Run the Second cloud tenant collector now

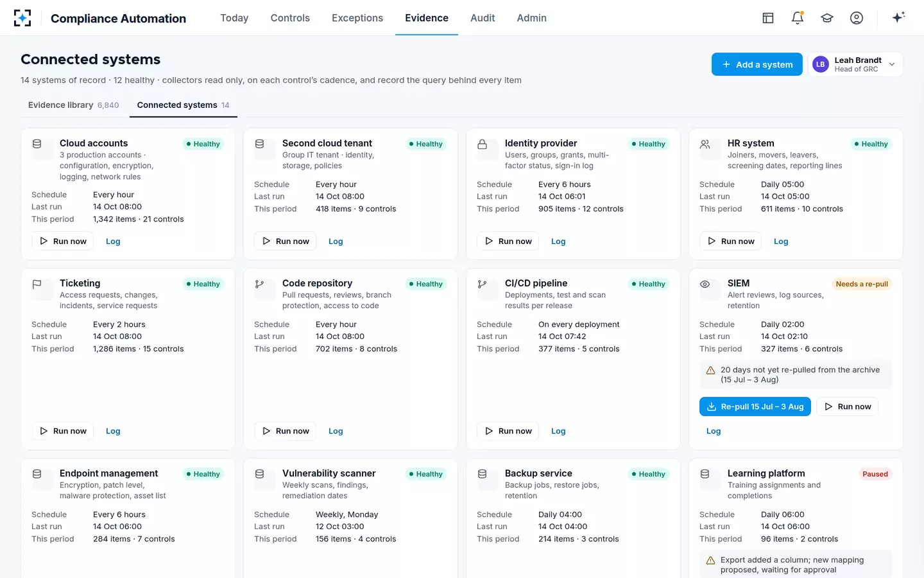[286, 241]
